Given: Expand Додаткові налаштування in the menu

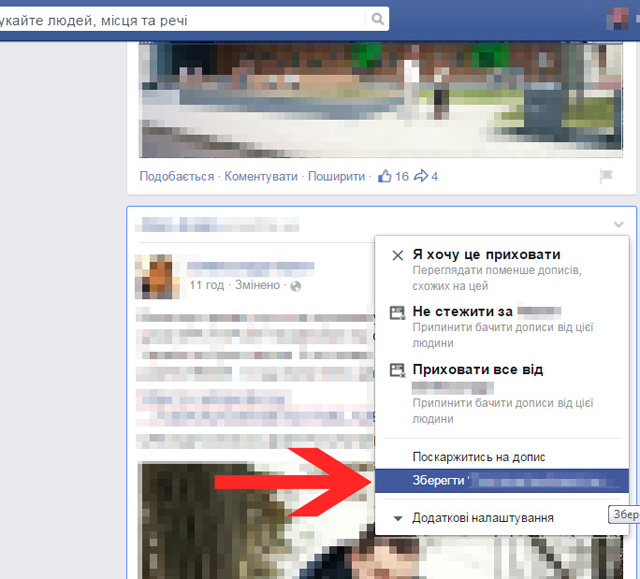Looking at the screenshot, I should pos(483,518).
